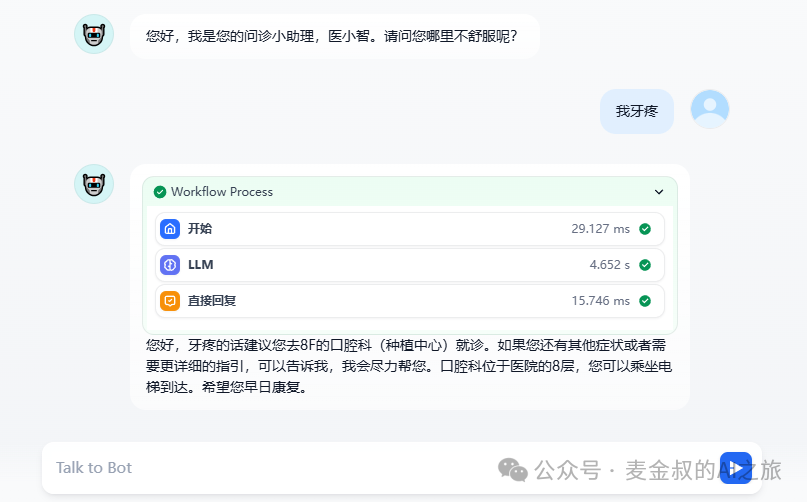Viewport: 807px width, 502px height.
Task: Click the bot avatar beside the greeting
Action: (x=94, y=35)
